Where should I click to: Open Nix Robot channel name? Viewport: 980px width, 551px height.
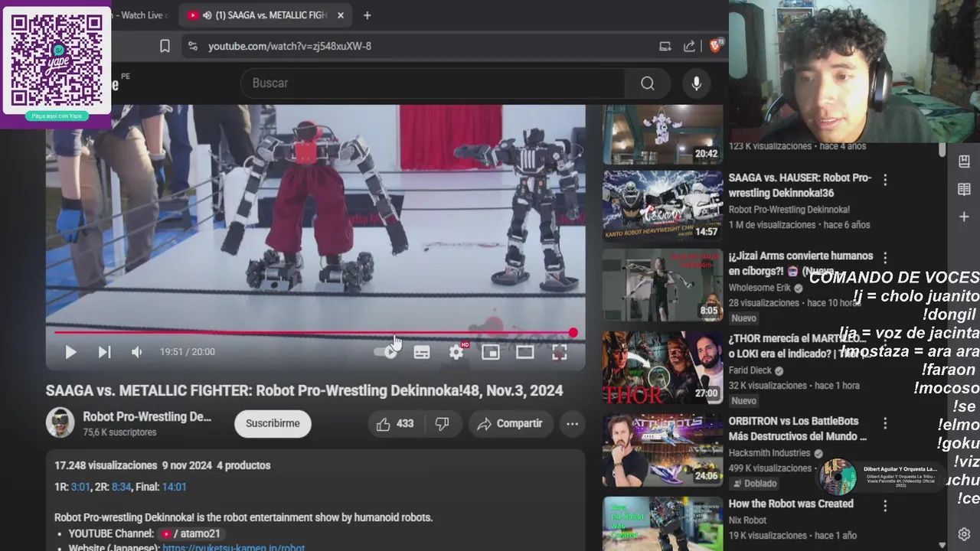point(747,520)
